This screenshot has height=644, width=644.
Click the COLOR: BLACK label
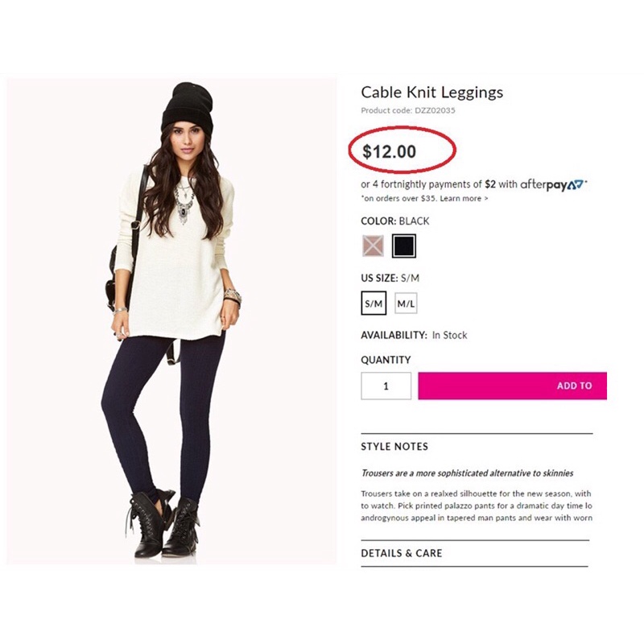click(394, 221)
